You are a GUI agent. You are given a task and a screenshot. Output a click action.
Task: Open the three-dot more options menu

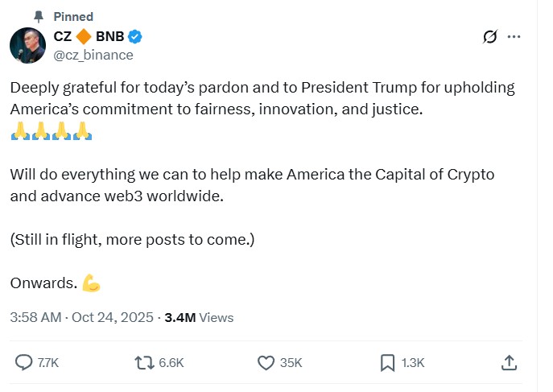click(x=514, y=37)
